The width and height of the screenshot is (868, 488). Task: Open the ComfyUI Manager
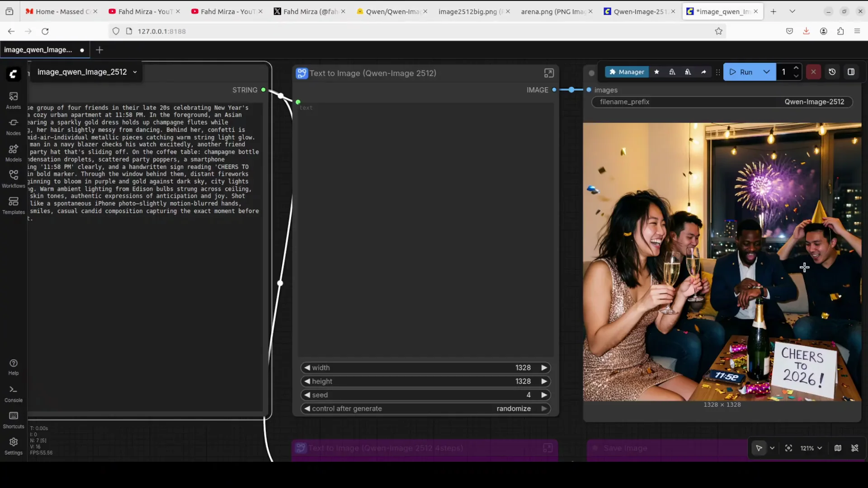tap(627, 72)
